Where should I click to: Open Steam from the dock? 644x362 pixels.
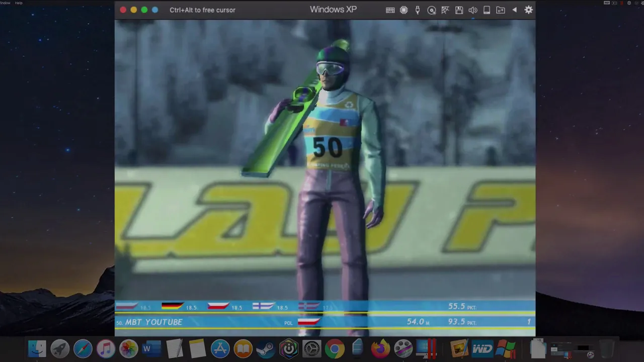coord(266,348)
